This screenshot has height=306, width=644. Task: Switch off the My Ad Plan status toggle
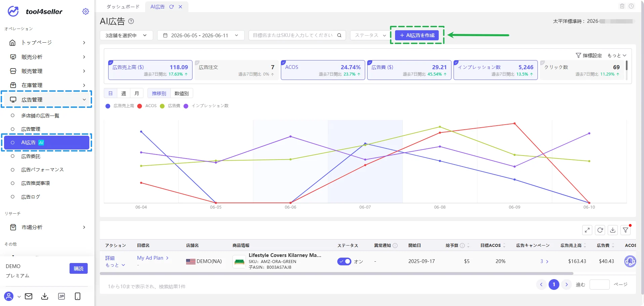coord(344,261)
